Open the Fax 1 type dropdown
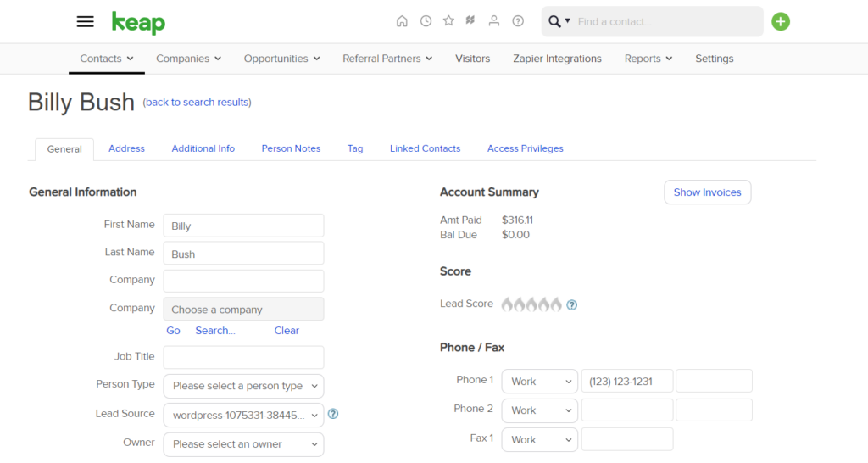 (x=540, y=440)
